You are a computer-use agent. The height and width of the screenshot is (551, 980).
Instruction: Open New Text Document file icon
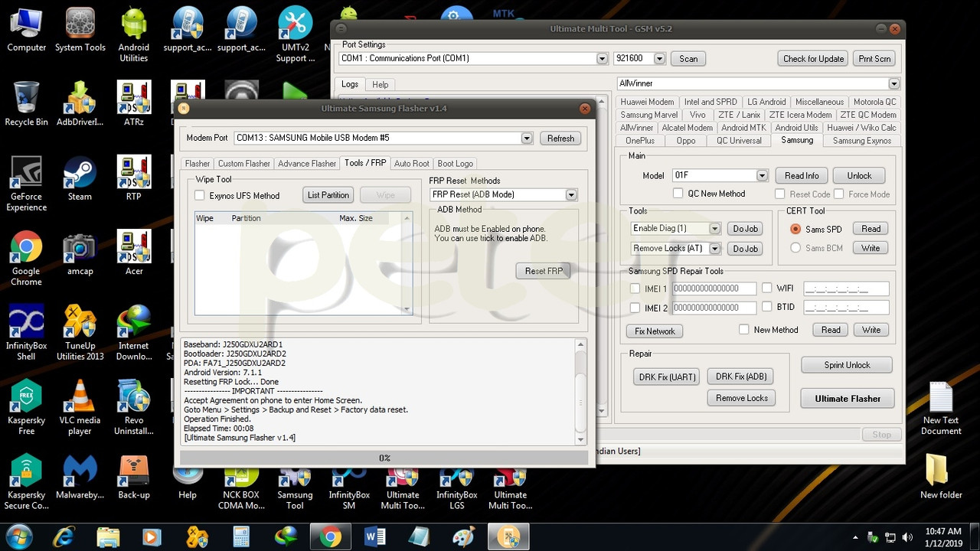[941, 408]
